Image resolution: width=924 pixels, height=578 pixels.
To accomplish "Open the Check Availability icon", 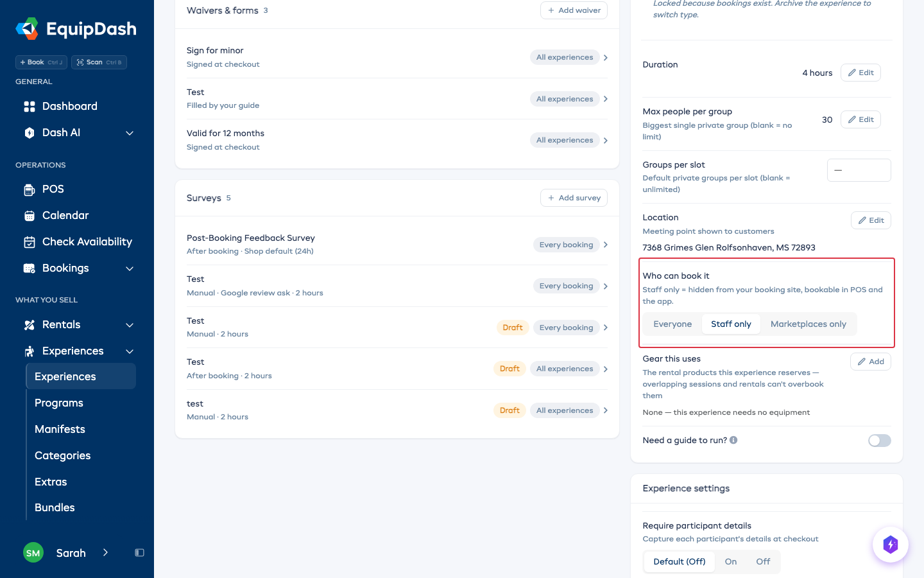I will point(30,242).
